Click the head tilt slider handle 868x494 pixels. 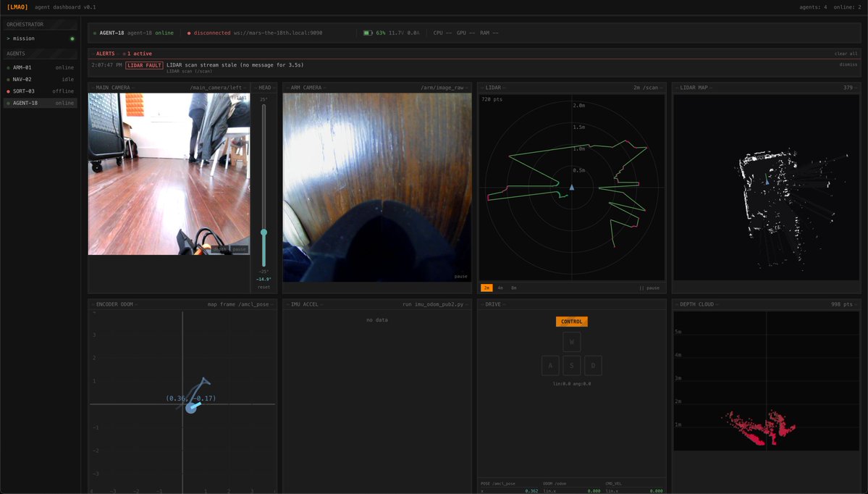pyautogui.click(x=264, y=233)
